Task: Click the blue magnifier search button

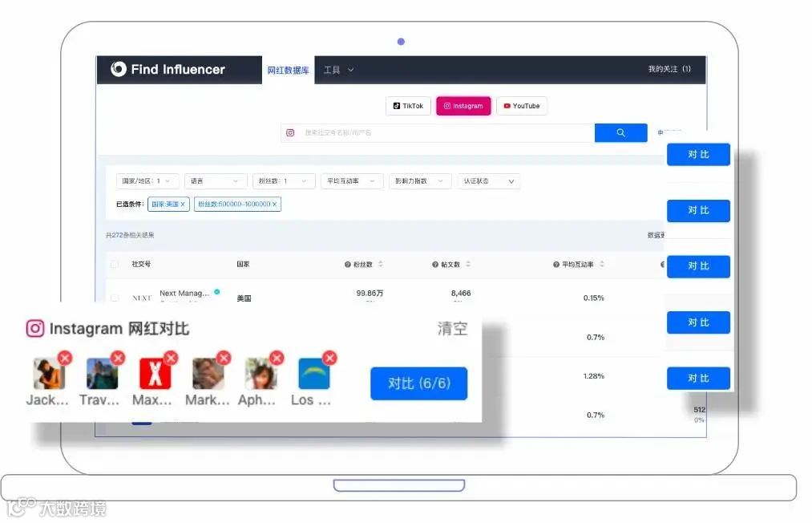Action: (x=621, y=132)
